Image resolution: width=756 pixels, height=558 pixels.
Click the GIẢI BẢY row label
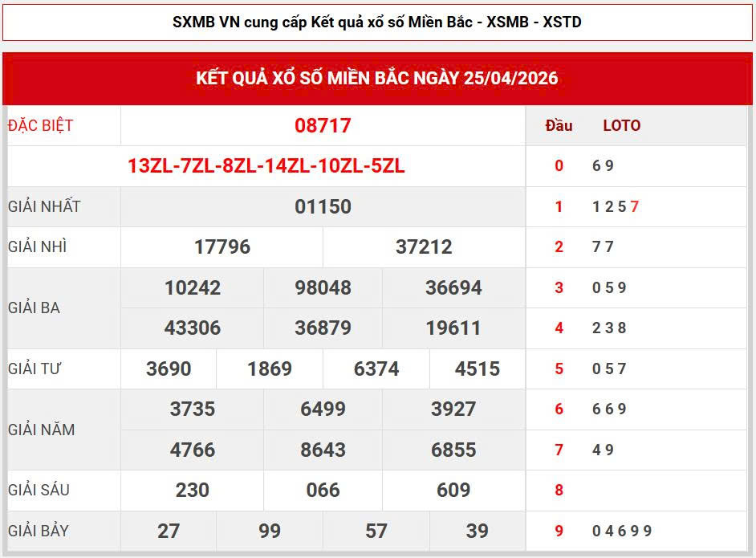pos(39,532)
